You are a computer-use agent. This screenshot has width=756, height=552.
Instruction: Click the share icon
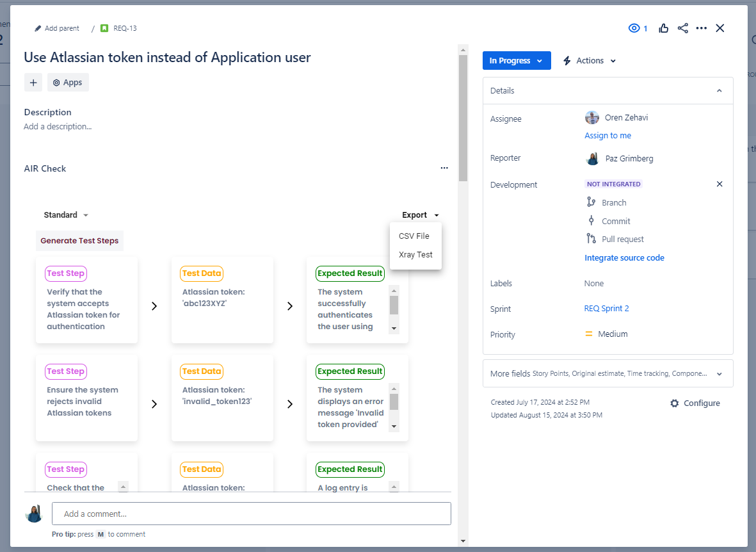point(682,28)
